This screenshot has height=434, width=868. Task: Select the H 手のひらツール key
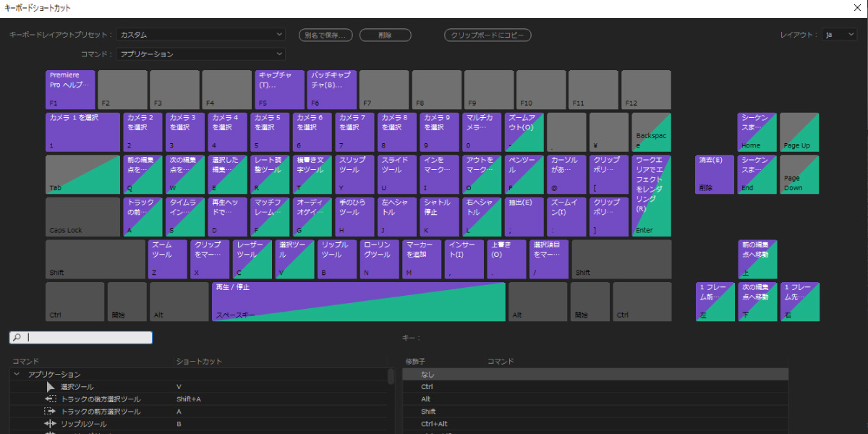355,216
